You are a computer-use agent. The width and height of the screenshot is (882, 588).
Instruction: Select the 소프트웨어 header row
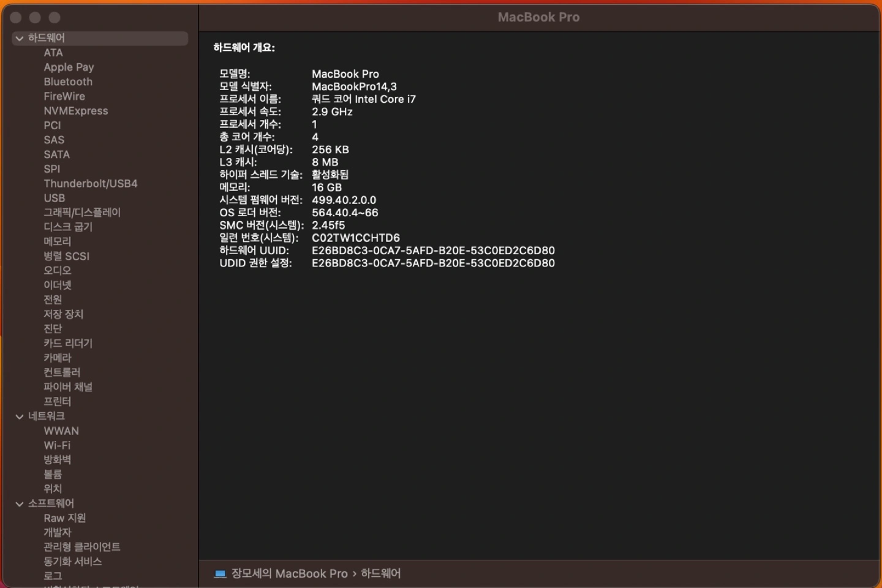100,504
